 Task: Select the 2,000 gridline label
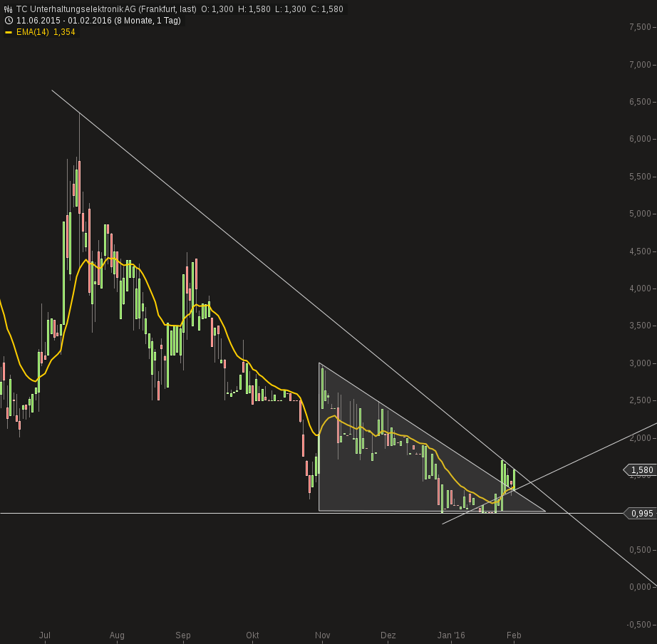(640, 438)
